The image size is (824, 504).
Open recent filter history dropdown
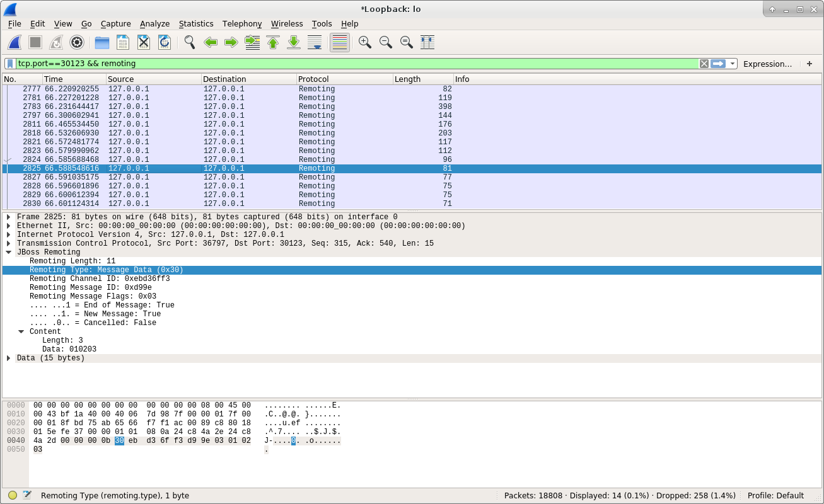click(732, 64)
